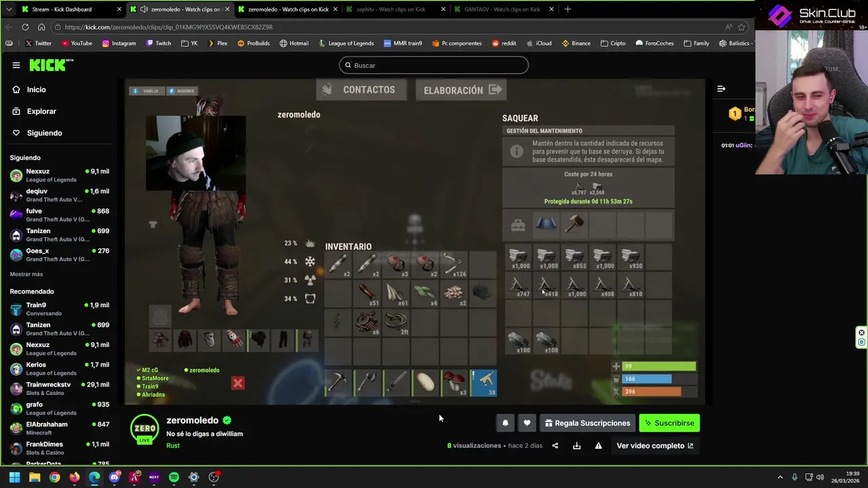Open grafo recommended channel
Viewport: 868px width, 488px height.
[x=60, y=408]
